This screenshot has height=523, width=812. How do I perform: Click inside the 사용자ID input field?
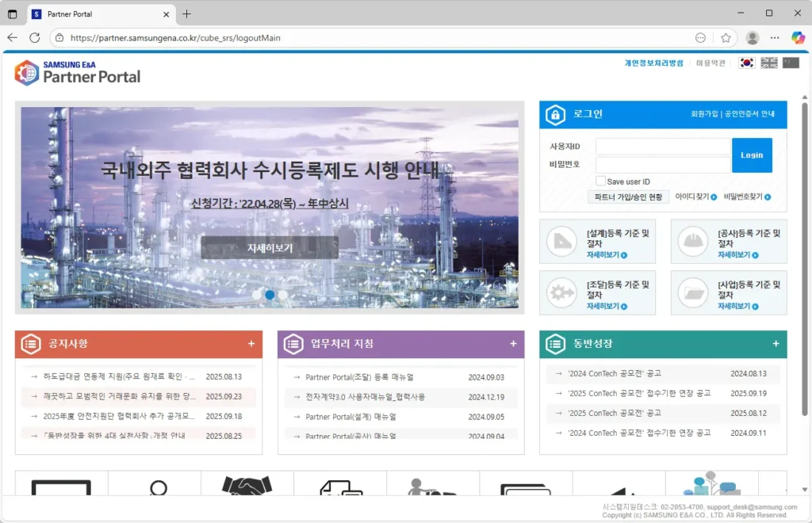coord(662,147)
